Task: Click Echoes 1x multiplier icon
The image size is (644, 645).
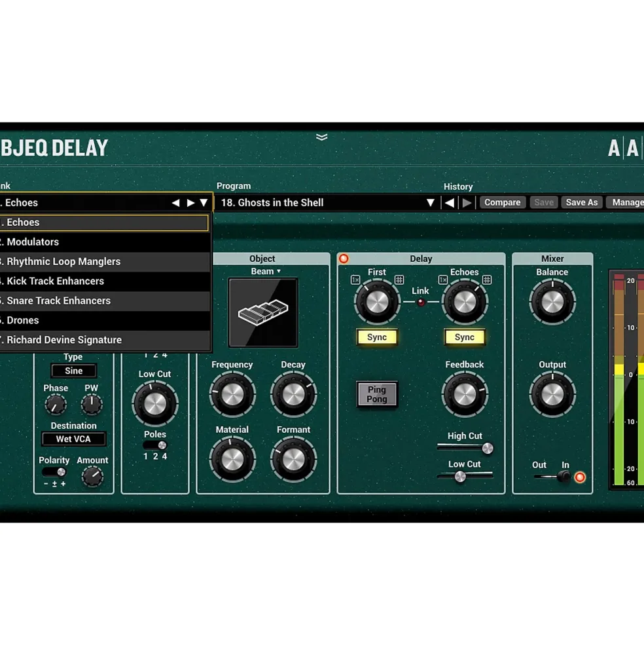Action: [443, 280]
